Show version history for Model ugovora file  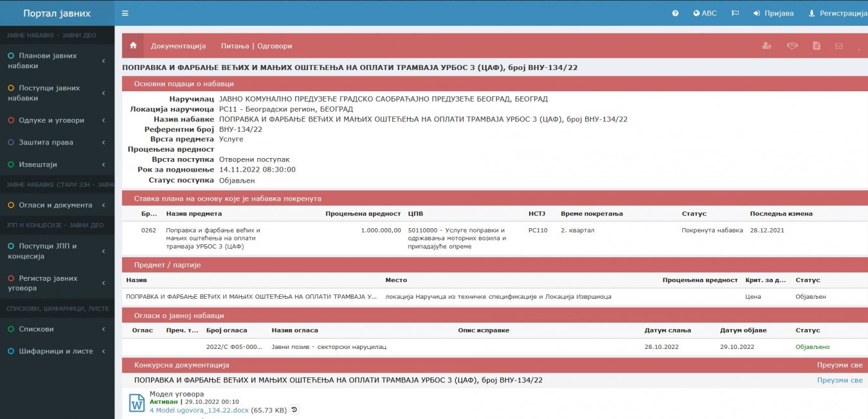[x=294, y=409]
